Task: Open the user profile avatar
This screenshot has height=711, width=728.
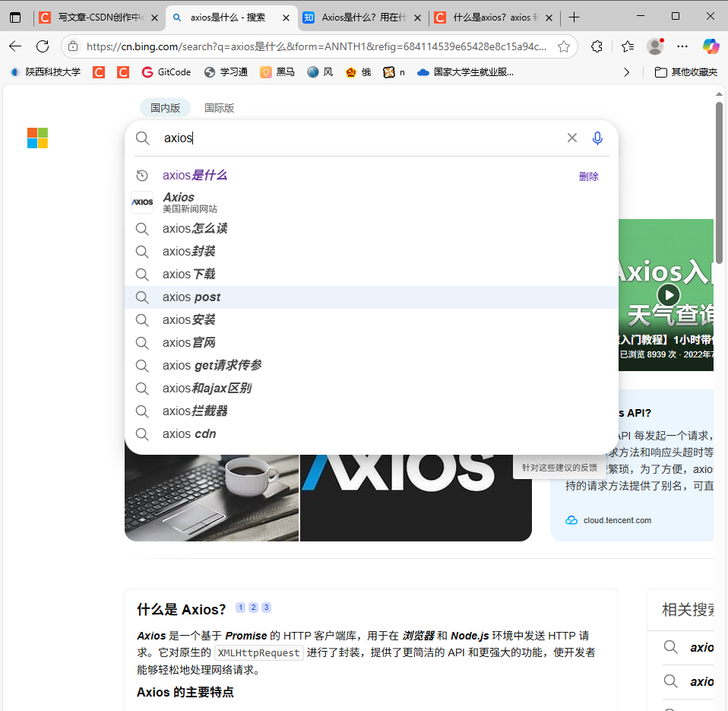Action: (655, 46)
